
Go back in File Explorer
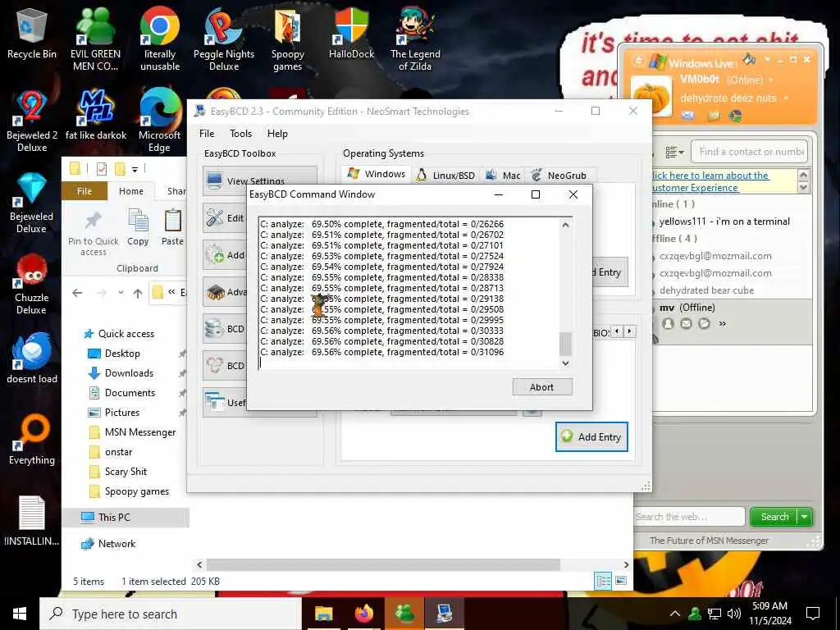click(x=77, y=293)
